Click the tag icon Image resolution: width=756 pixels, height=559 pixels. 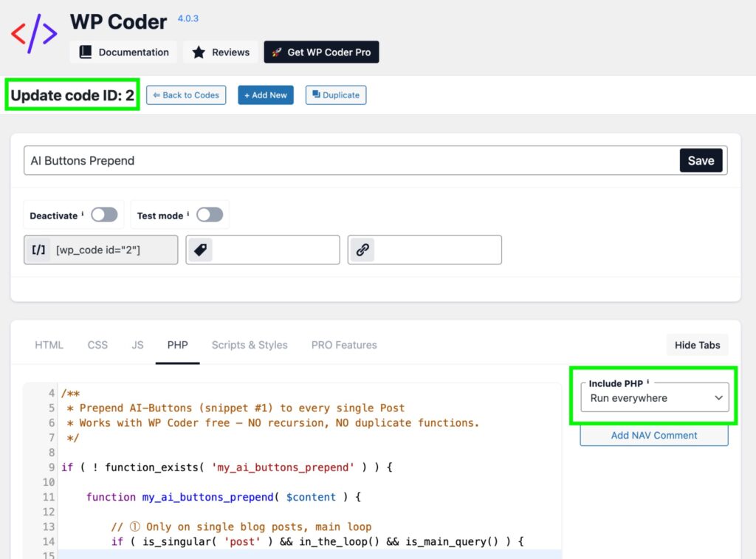pos(199,250)
